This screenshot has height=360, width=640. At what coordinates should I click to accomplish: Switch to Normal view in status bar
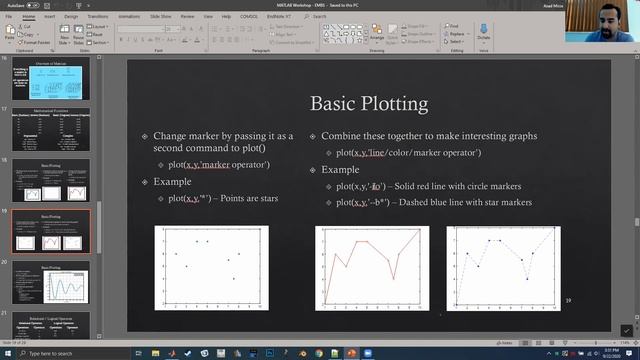525,343
